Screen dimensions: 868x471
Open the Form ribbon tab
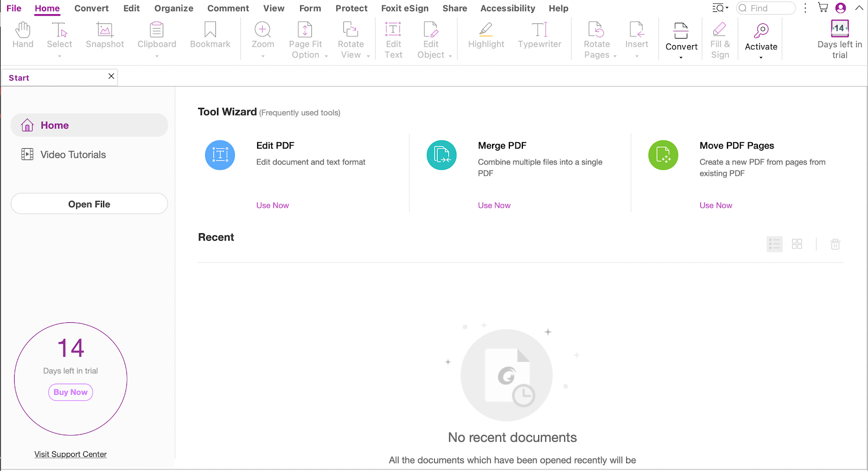pos(310,8)
